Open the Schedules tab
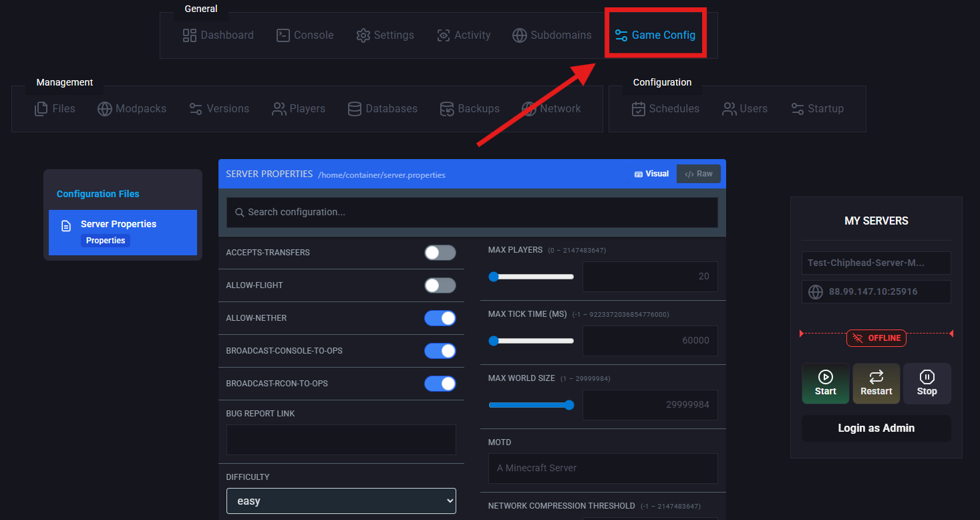The image size is (980, 520). [x=666, y=109]
